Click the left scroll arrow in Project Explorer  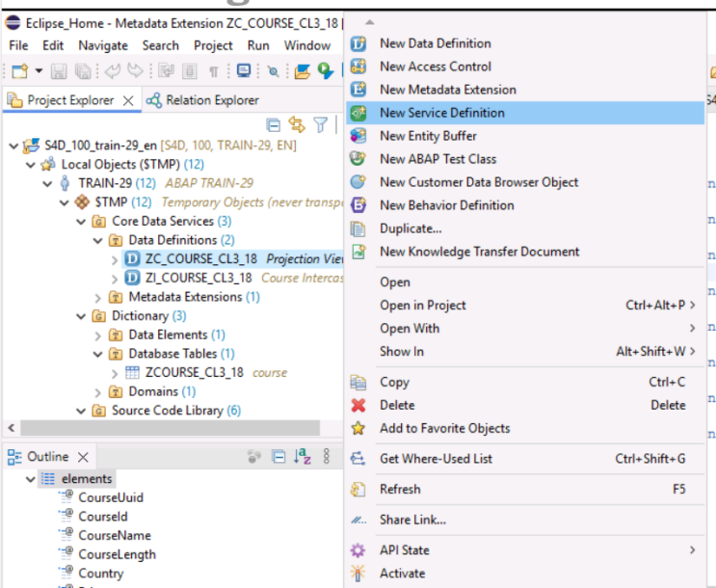click(x=12, y=428)
